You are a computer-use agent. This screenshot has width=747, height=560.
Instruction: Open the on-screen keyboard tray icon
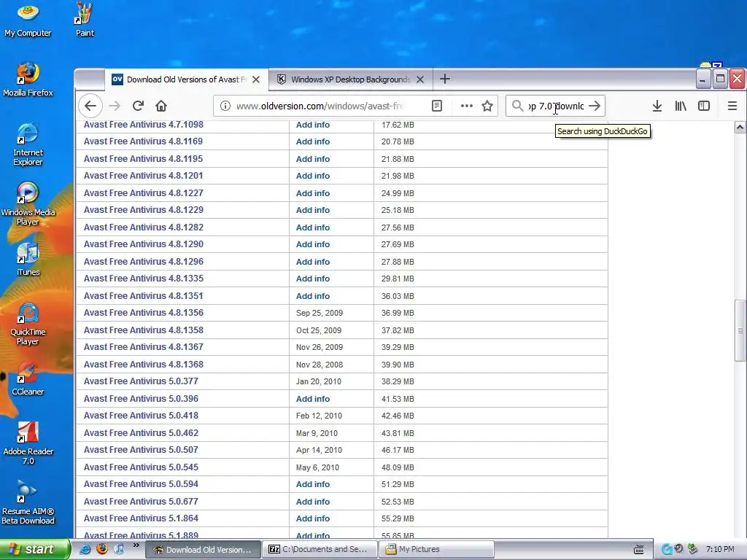[639, 550]
